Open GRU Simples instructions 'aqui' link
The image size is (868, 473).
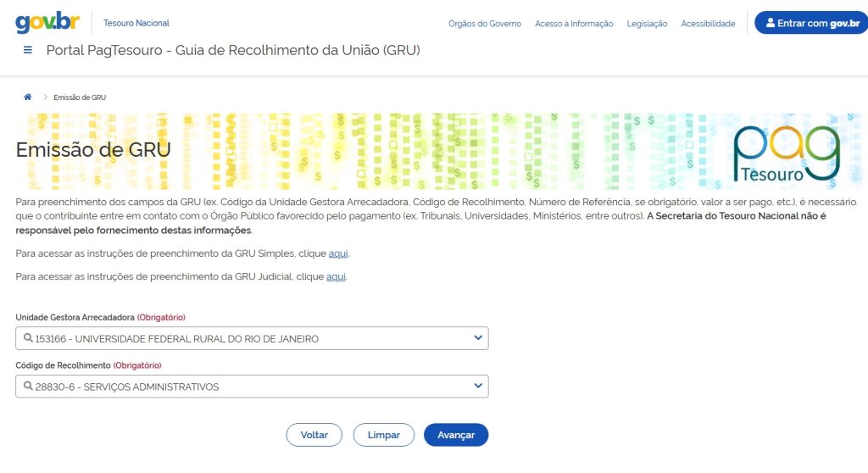tap(338, 253)
